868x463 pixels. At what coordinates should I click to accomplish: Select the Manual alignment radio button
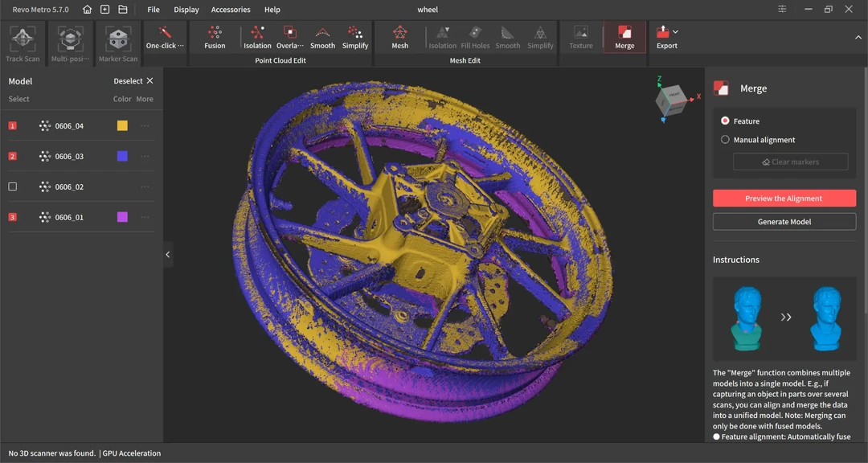coord(725,140)
